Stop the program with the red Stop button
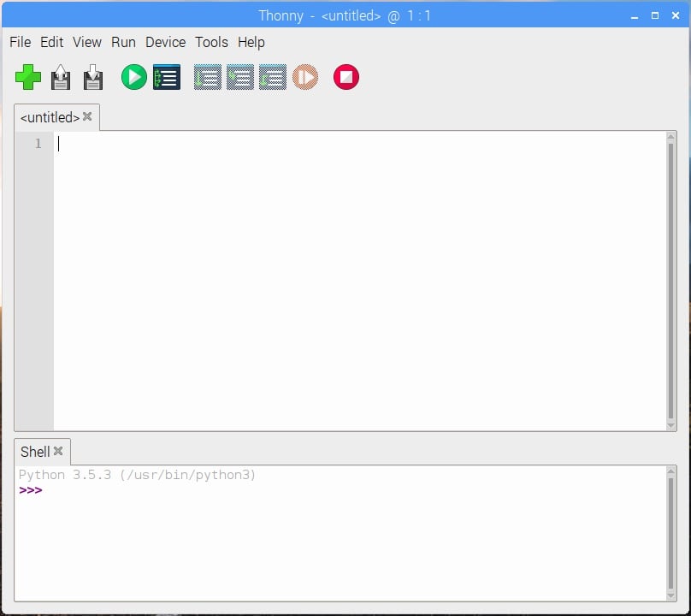The image size is (691, 616). coord(345,78)
